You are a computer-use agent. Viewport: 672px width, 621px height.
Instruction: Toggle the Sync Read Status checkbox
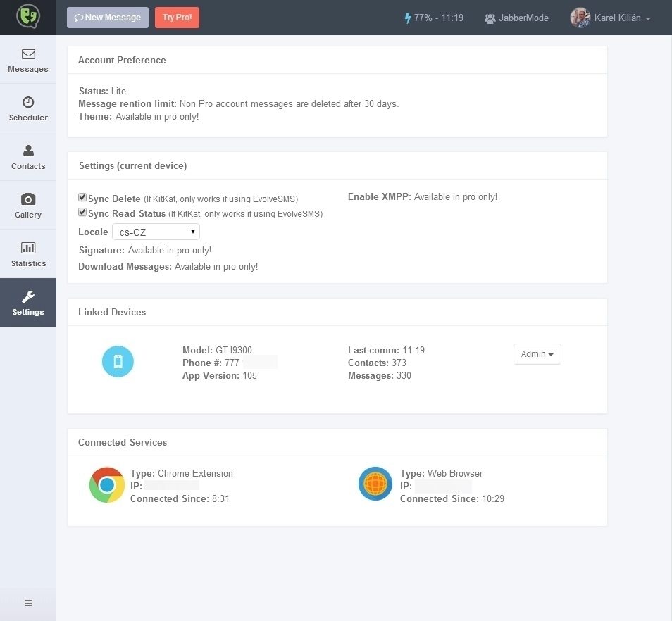(x=82, y=212)
